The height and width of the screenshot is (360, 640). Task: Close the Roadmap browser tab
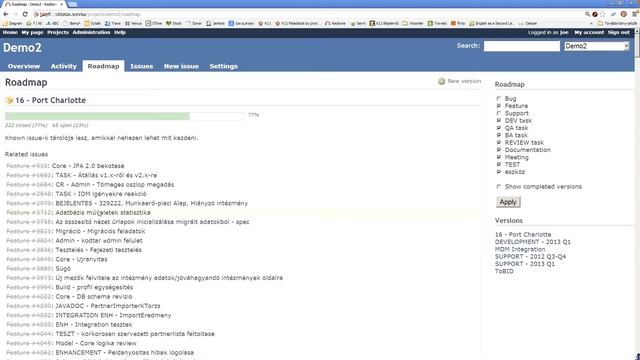[62, 4]
